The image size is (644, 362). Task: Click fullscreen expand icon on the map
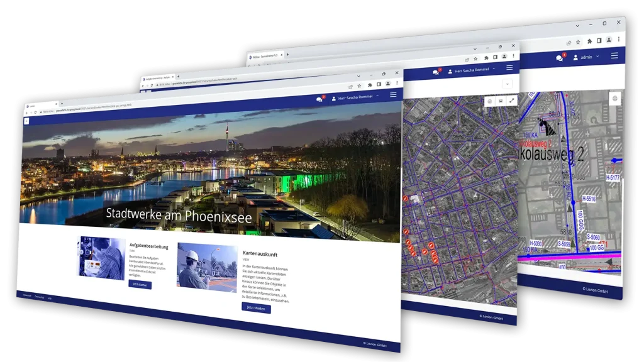coord(512,101)
